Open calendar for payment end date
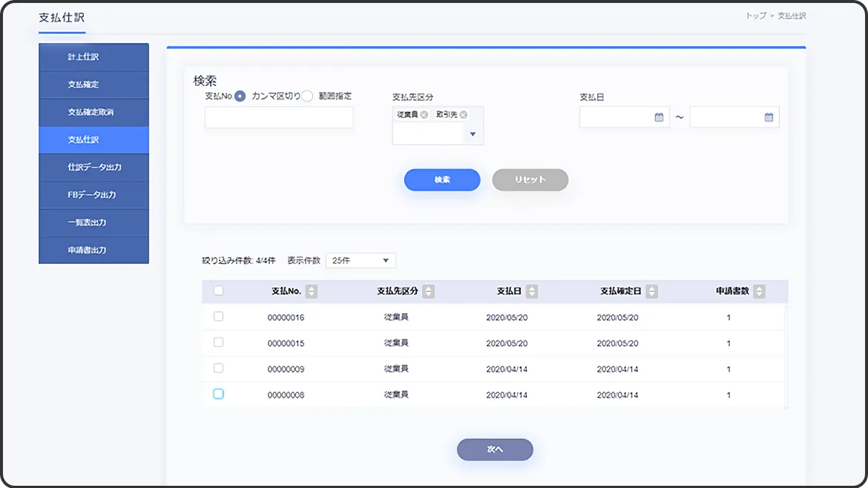The height and width of the screenshot is (488, 868). [769, 117]
